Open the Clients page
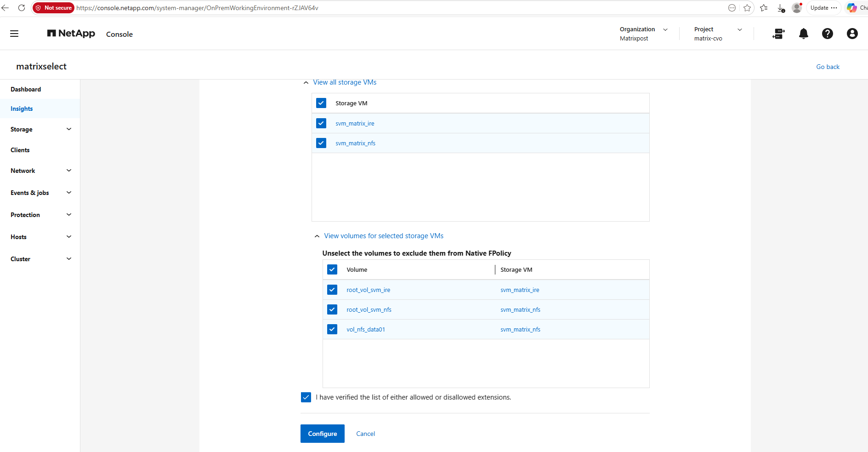This screenshot has width=868, height=452. click(20, 150)
